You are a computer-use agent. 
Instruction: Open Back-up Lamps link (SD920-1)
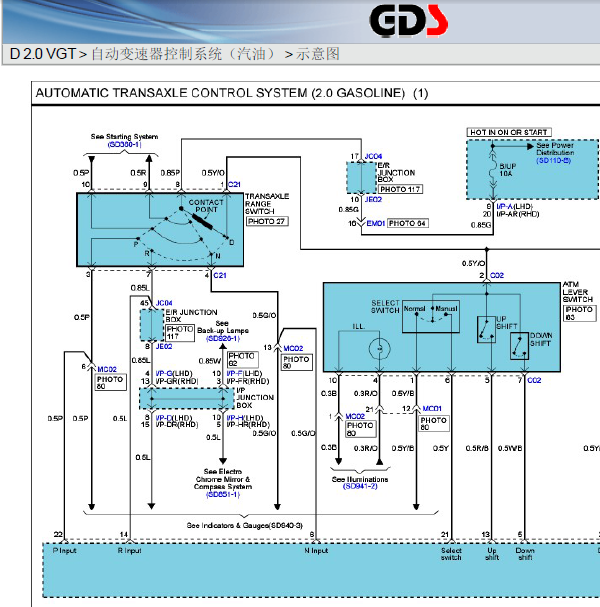(223, 338)
